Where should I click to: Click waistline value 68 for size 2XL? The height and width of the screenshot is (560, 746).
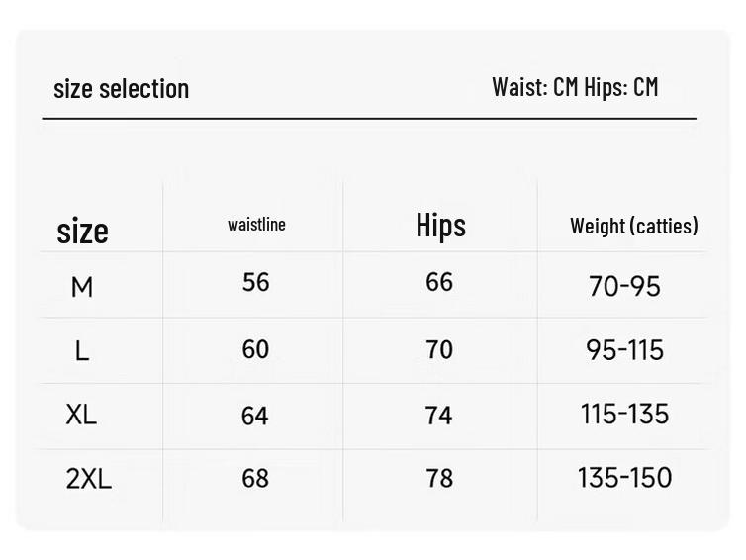coord(255,479)
